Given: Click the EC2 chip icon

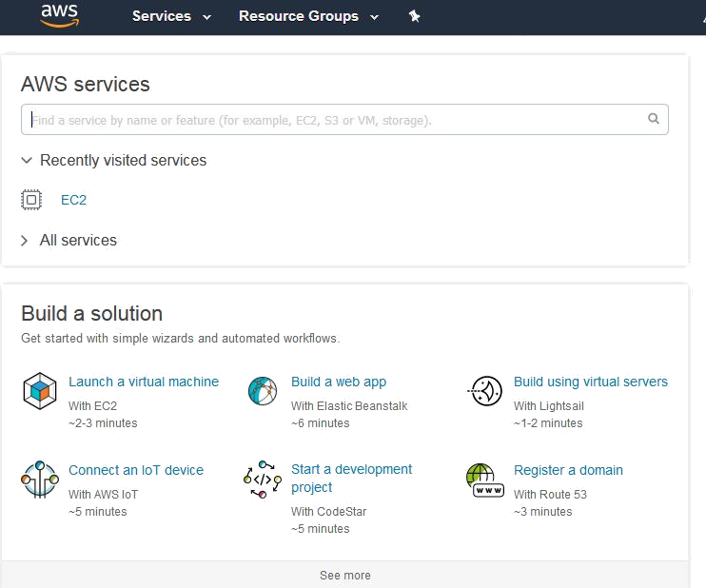Looking at the screenshot, I should coord(32,200).
